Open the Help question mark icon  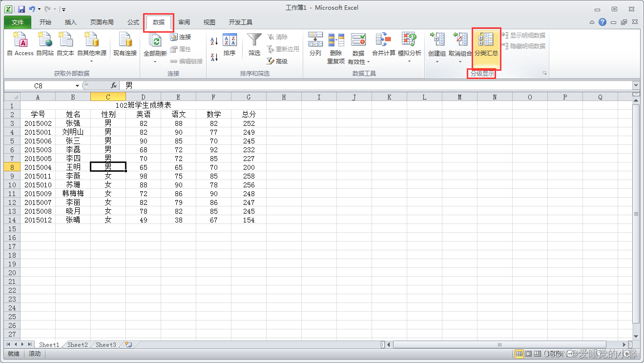pos(602,22)
